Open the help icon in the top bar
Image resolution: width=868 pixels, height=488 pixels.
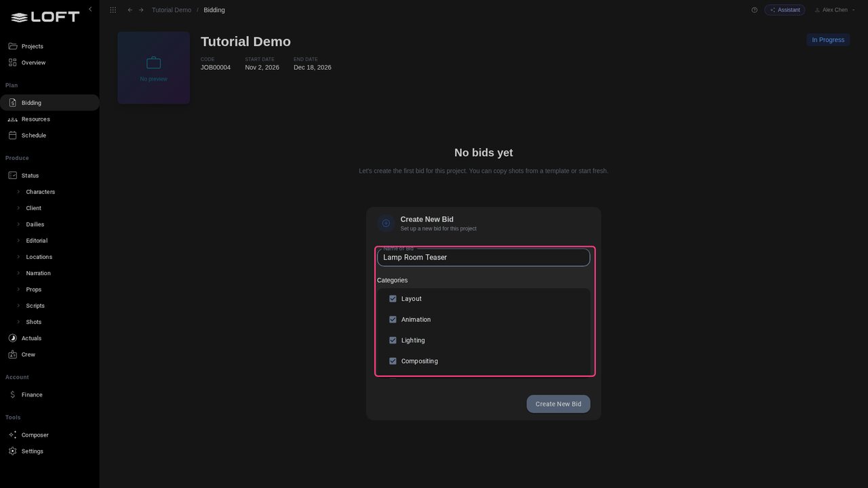point(754,10)
